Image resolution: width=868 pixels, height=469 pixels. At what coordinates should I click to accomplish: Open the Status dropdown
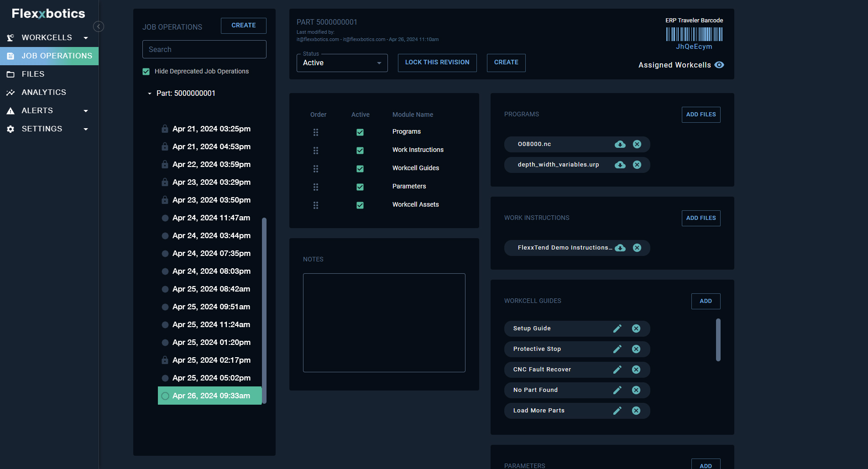point(342,63)
